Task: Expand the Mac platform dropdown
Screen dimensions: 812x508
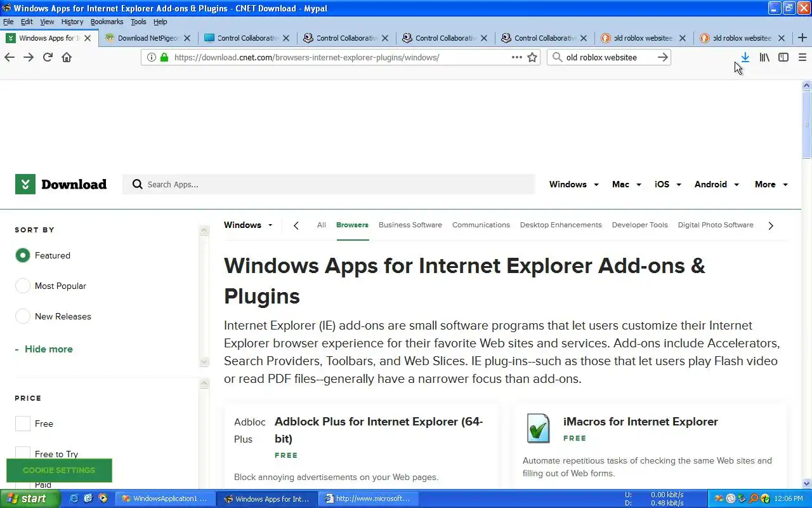Action: point(627,184)
